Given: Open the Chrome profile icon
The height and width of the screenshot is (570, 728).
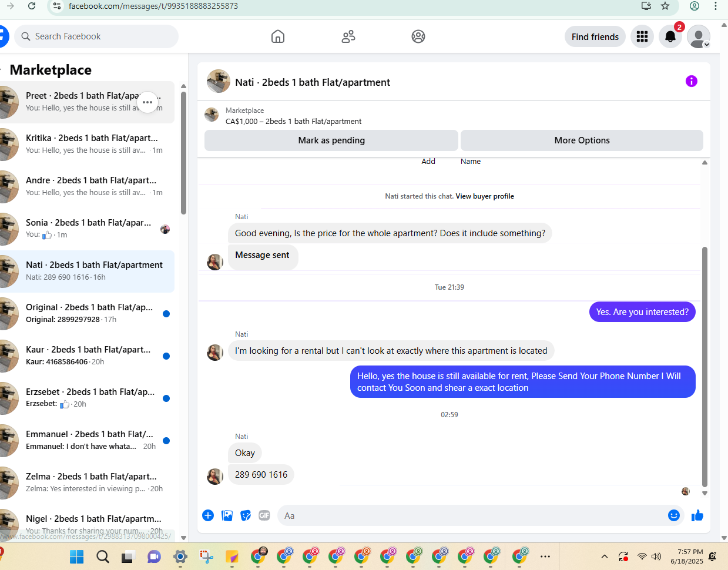Looking at the screenshot, I should [695, 6].
